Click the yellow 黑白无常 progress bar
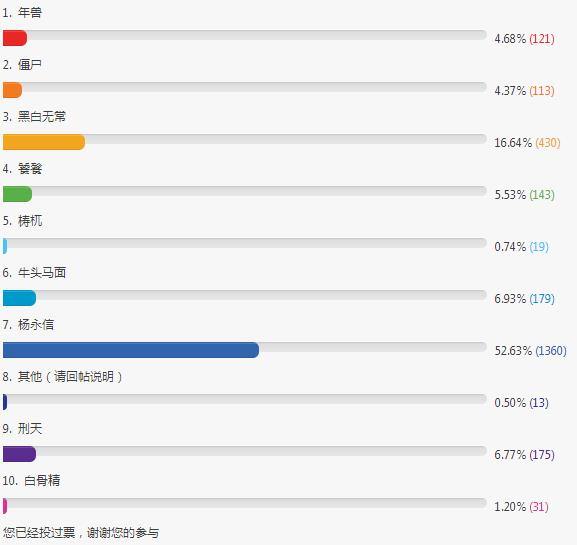The image size is (577, 545). pyautogui.click(x=44, y=142)
